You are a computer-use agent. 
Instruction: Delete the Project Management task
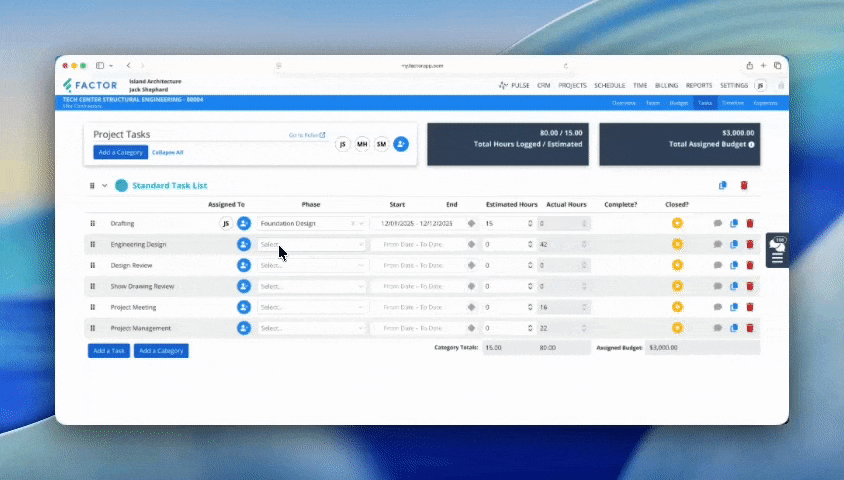(750, 328)
